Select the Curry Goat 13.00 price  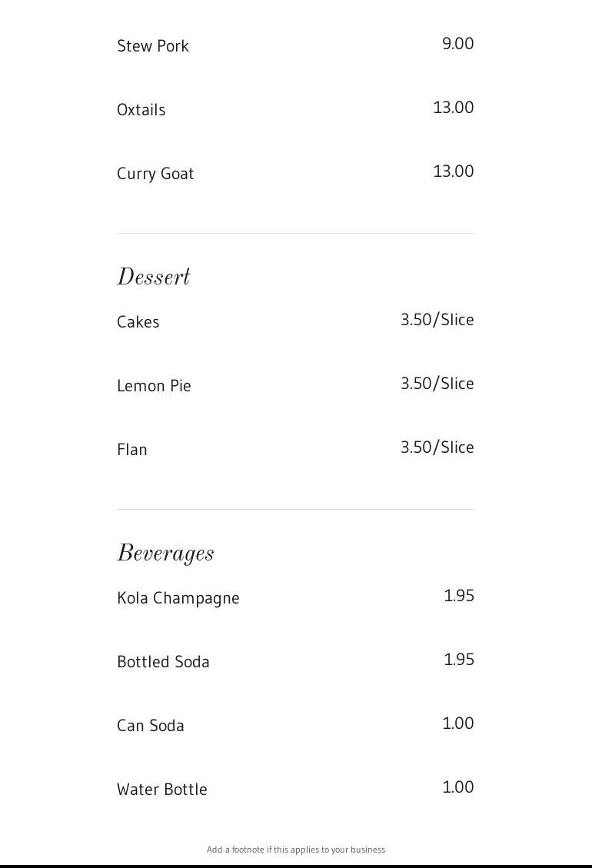(453, 171)
